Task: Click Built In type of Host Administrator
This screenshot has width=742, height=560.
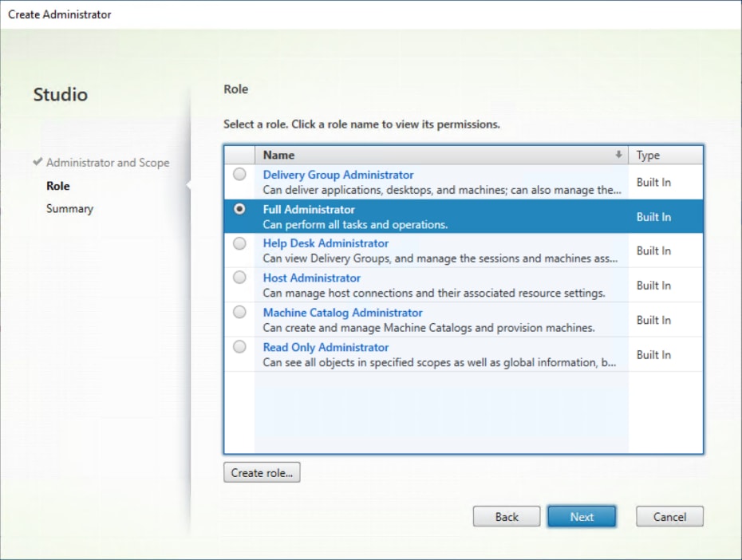Action: 653,286
